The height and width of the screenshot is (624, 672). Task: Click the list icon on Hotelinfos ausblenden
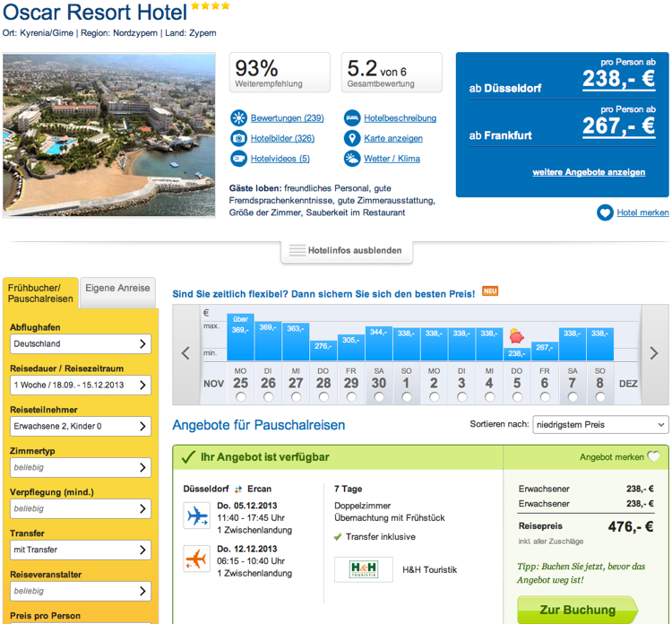[297, 250]
